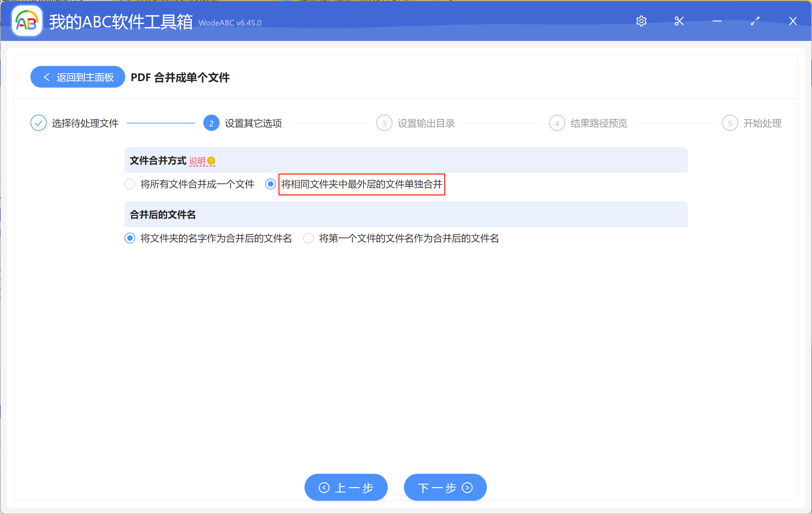Click the 上一步 button to go back
Image resolution: width=812 pixels, height=514 pixels.
[x=346, y=488]
